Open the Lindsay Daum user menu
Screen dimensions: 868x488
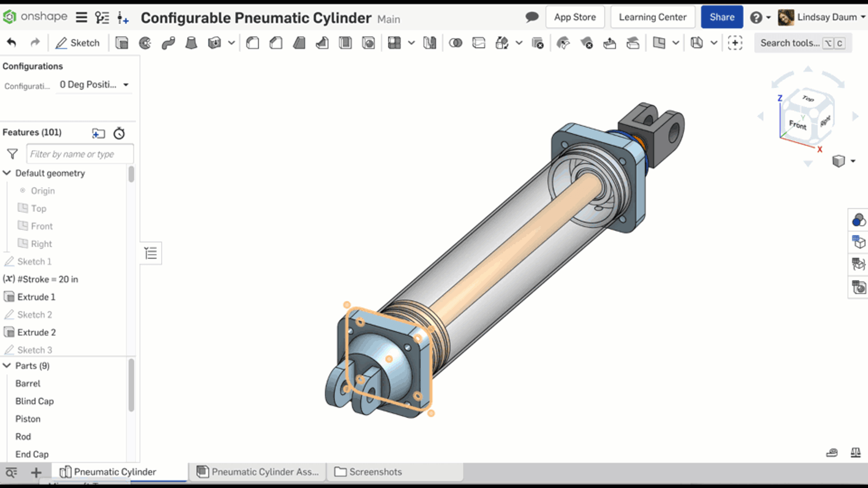click(x=822, y=17)
